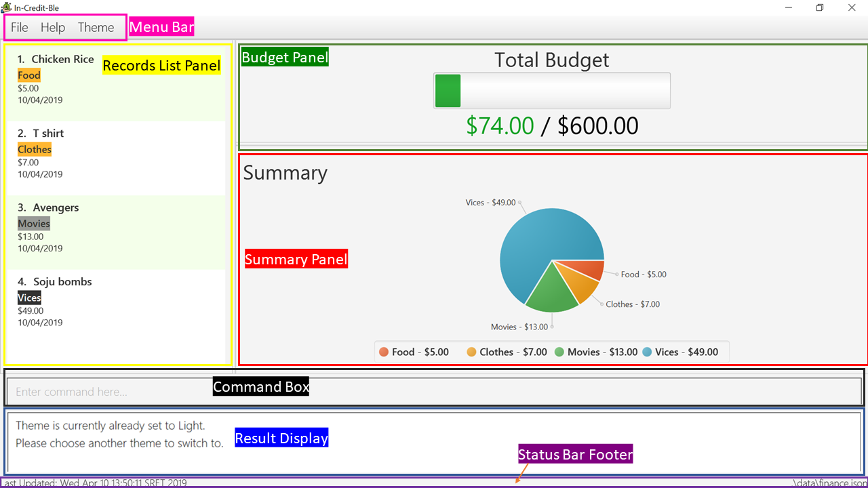Viewport: 868px width, 488px height.
Task: Click the $49.00 amount under Soju bombs
Action: (x=31, y=311)
